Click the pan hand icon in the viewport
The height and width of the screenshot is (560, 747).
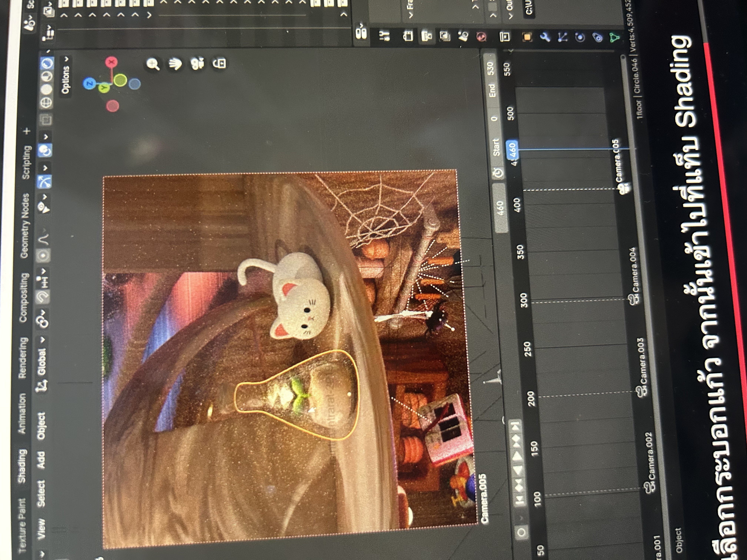(175, 64)
